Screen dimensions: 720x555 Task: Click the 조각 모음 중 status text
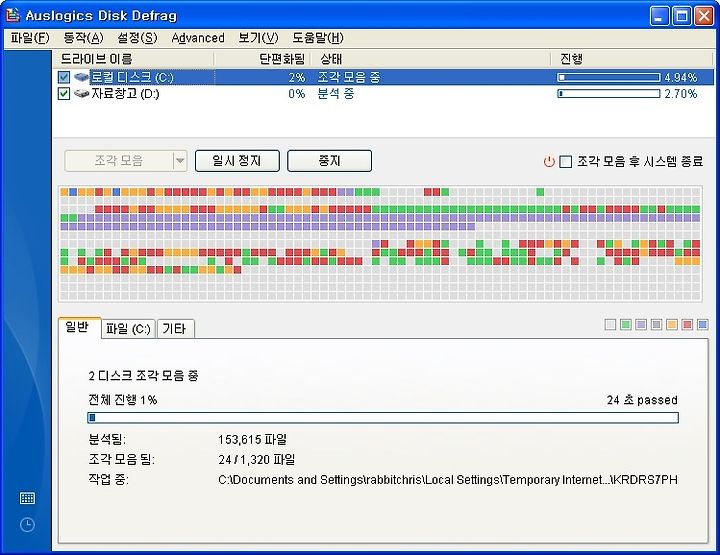349,77
